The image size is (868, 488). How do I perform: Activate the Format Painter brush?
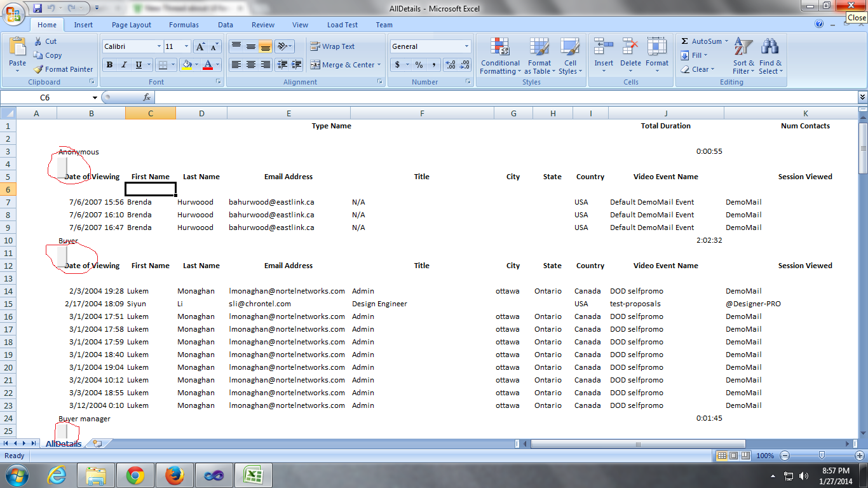(63, 69)
